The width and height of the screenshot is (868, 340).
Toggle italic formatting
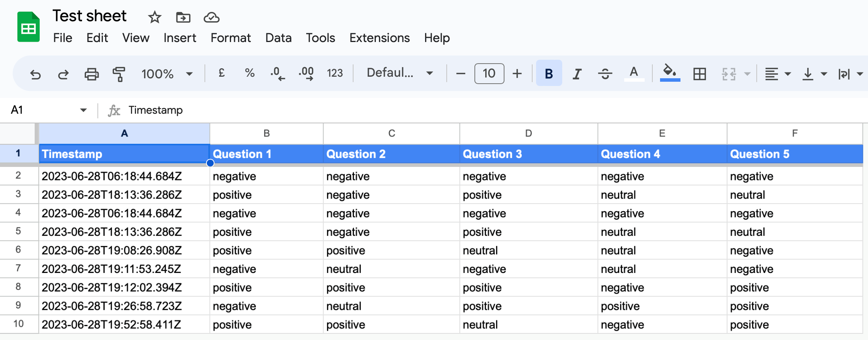(x=577, y=73)
